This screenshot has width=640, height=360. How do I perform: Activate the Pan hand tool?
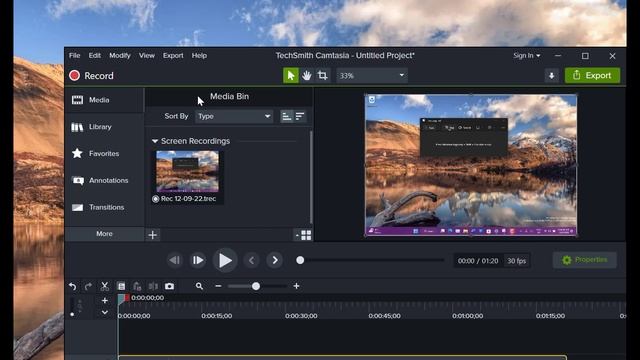click(x=307, y=76)
